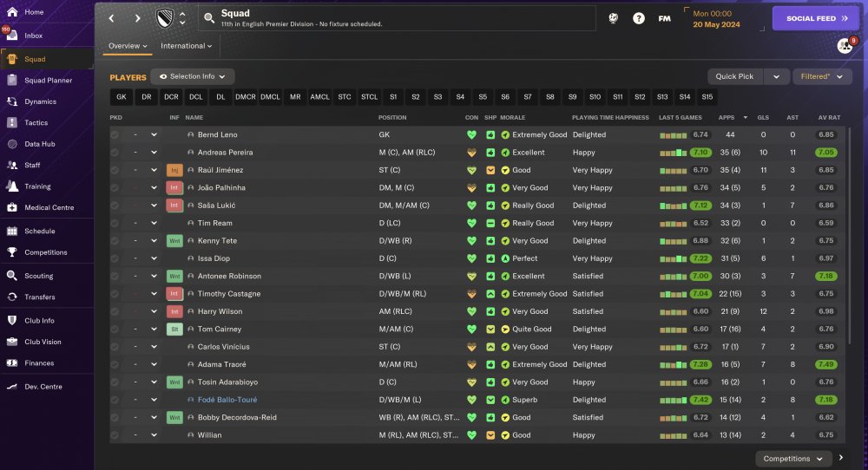This screenshot has height=470, width=868.
Task: Open Finances sidebar icon
Action: coord(12,362)
